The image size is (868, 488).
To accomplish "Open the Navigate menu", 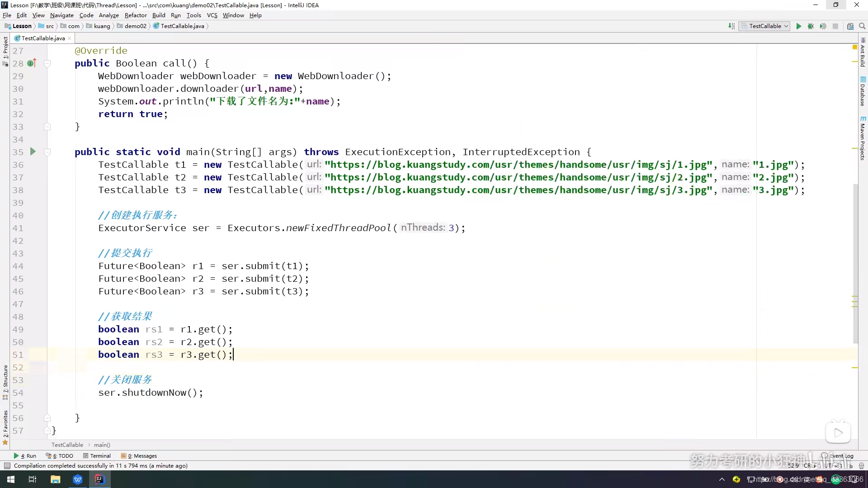I will pos(61,15).
